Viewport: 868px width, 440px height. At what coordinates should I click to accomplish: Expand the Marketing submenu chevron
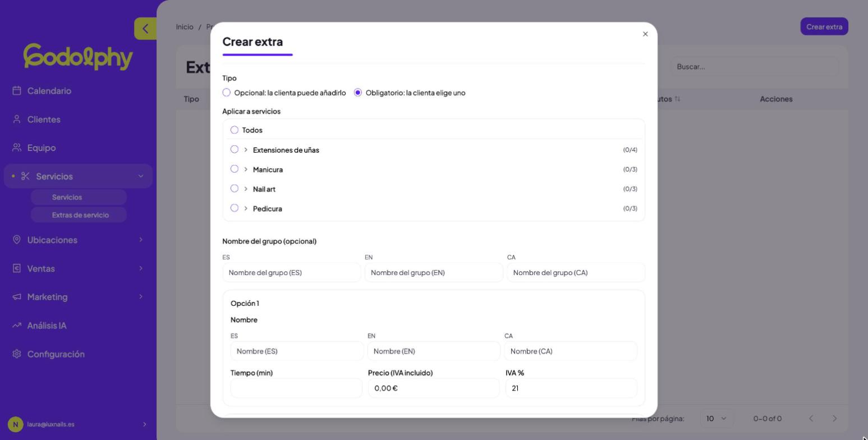pyautogui.click(x=141, y=297)
